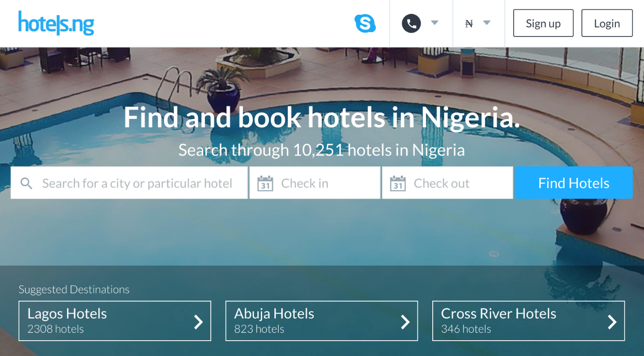Viewport: 644px width, 356px height.
Task: Expand the Abuja Hotels chevron
Action: (x=405, y=321)
